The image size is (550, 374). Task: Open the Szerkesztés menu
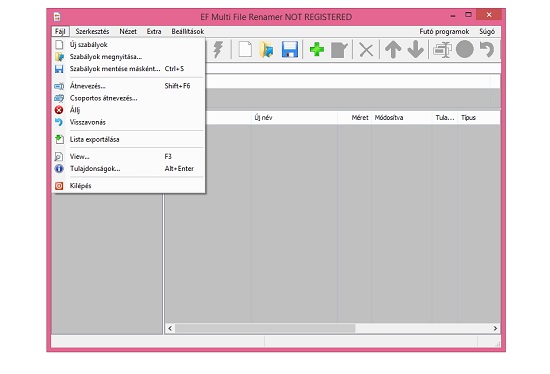(x=92, y=31)
